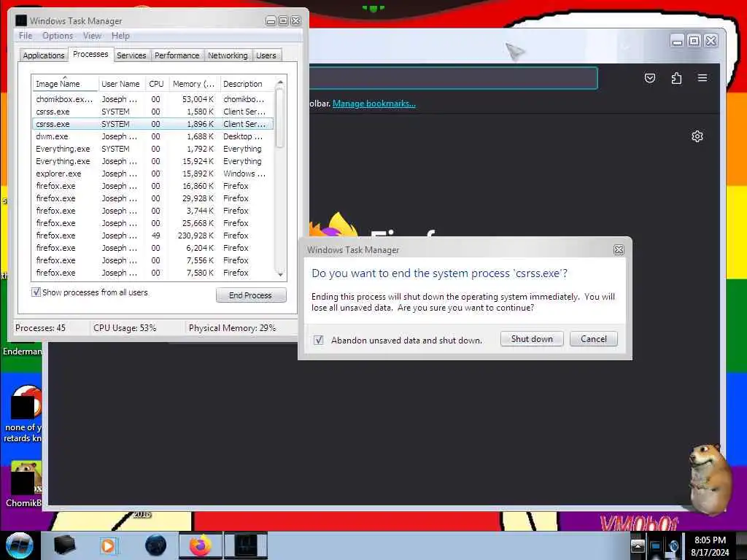
Task: Switch to Task Manager taskbar button
Action: [x=246, y=545]
